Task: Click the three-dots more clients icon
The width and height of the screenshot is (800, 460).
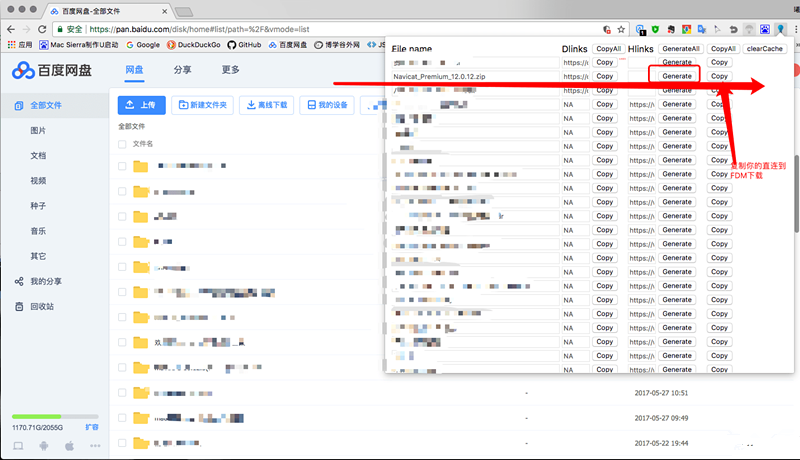Action: (x=95, y=446)
